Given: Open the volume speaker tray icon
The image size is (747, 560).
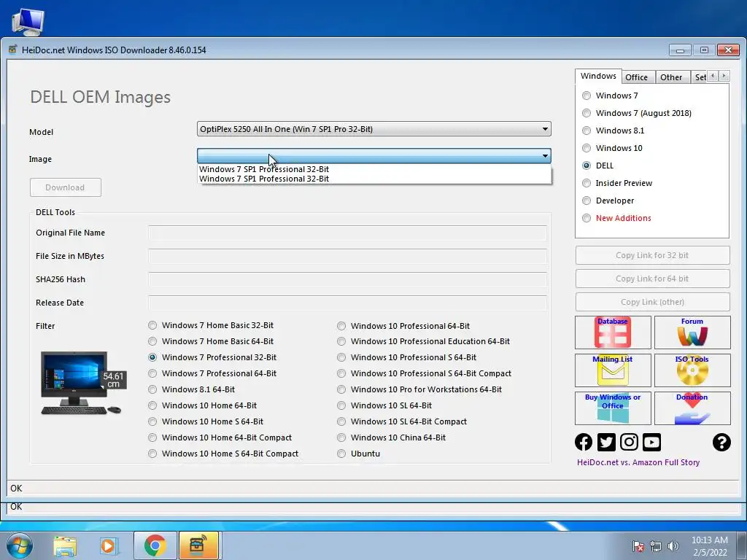Looking at the screenshot, I should click(x=673, y=546).
